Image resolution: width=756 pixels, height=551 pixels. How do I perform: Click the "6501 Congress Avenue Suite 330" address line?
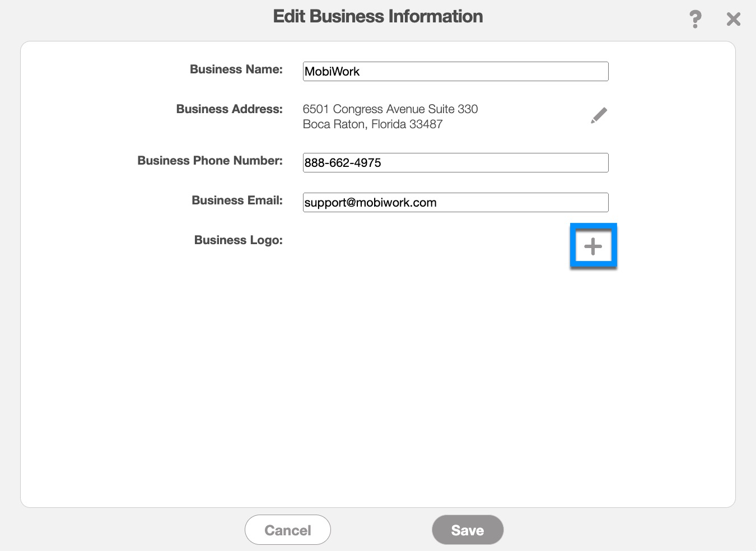click(x=390, y=109)
